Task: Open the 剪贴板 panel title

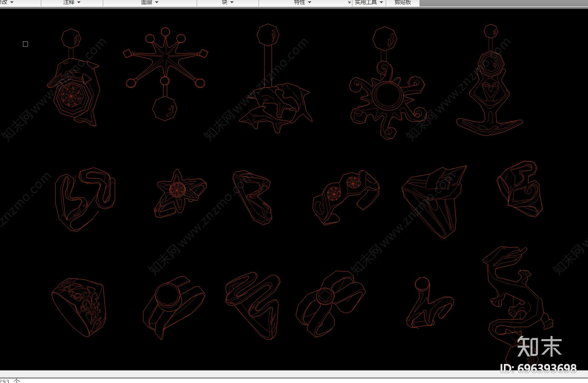Action: (x=403, y=3)
